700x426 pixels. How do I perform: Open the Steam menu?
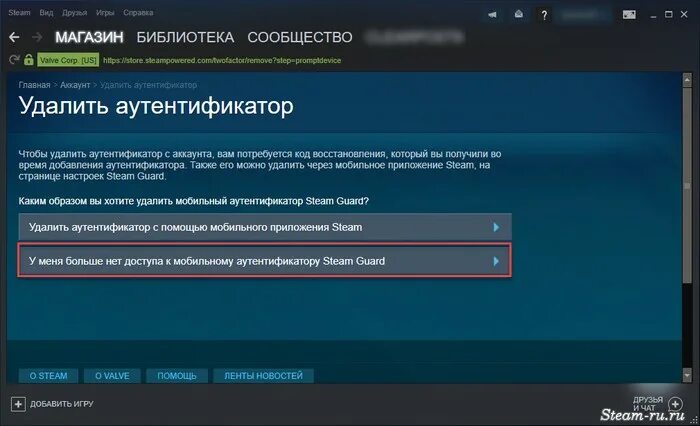pyautogui.click(x=19, y=13)
